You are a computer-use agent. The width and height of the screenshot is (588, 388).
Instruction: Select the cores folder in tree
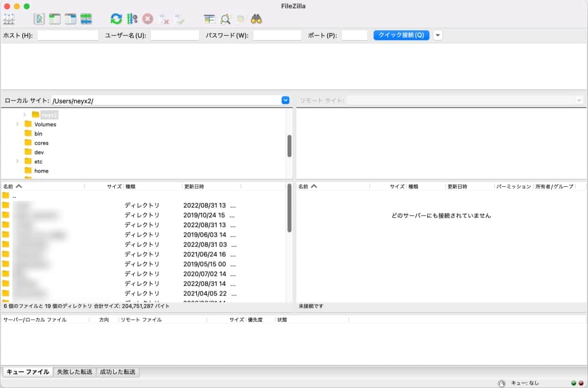(41, 143)
